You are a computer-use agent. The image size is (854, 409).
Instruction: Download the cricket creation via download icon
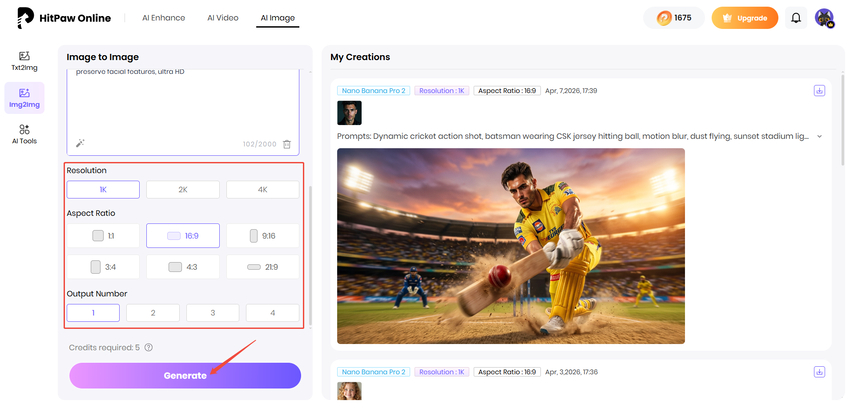click(819, 90)
